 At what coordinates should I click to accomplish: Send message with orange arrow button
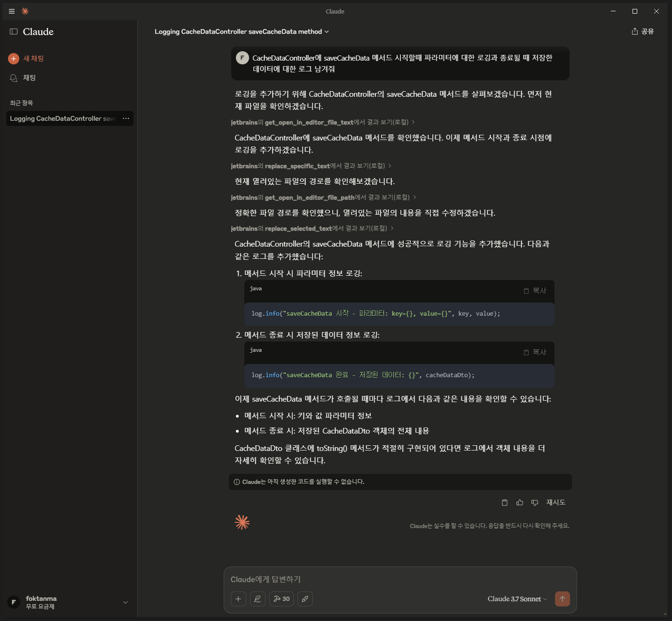click(x=563, y=599)
